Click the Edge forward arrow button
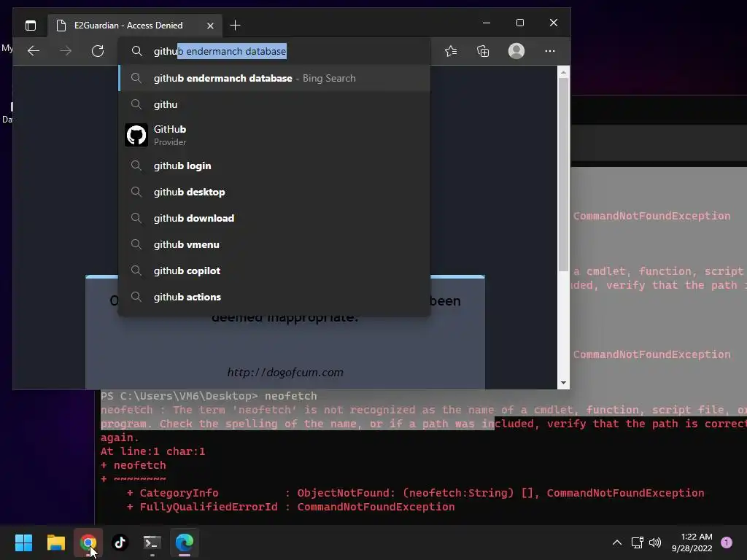 coord(66,51)
